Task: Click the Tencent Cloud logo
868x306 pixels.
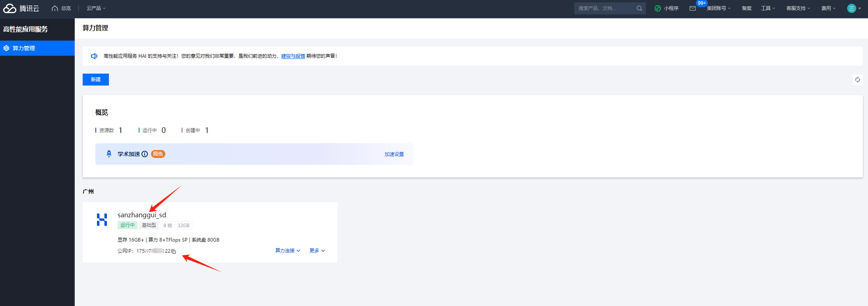Action: point(21,8)
